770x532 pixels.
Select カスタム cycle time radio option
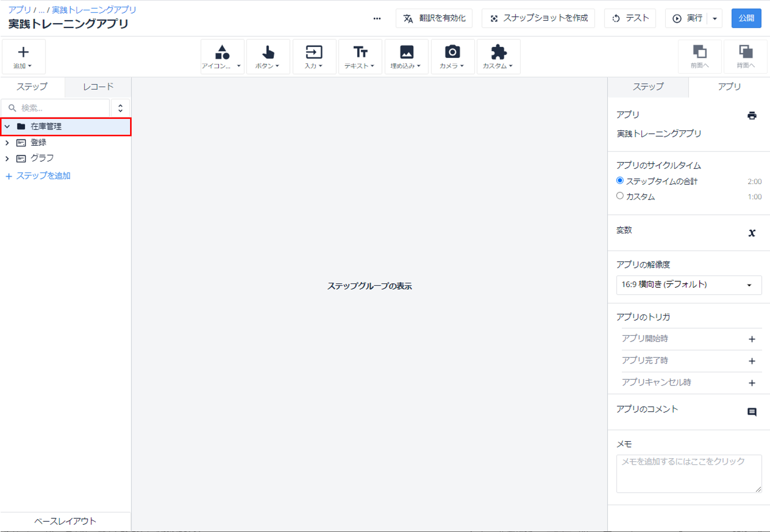coord(620,196)
